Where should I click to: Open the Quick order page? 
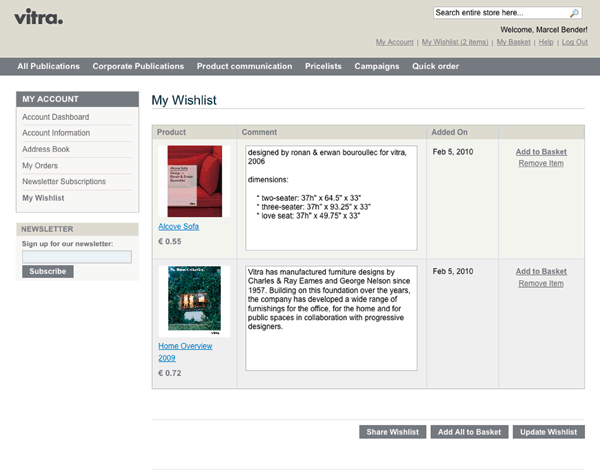[435, 66]
